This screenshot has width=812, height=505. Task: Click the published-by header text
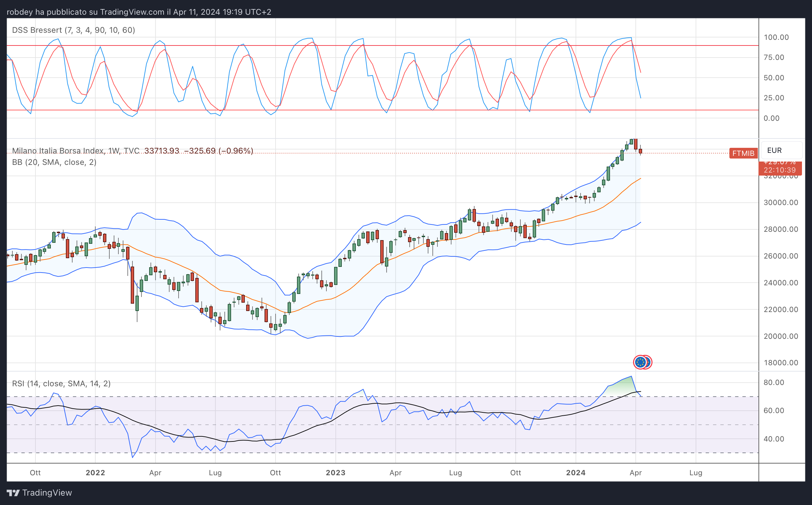click(139, 12)
